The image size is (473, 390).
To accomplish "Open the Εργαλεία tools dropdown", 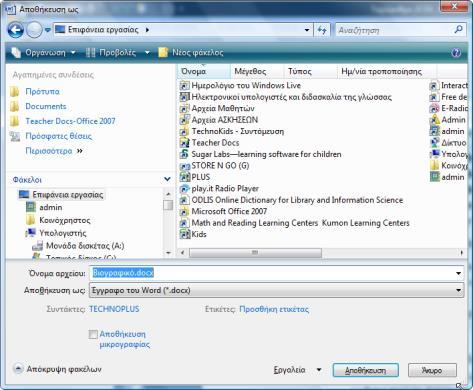I will (x=297, y=370).
